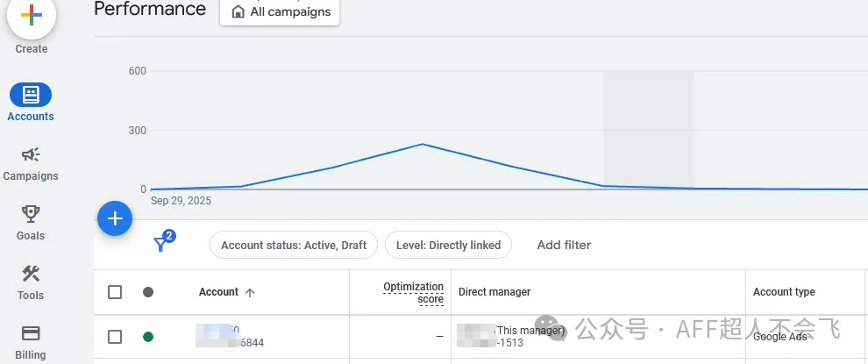Click the status dot column header

click(148, 292)
